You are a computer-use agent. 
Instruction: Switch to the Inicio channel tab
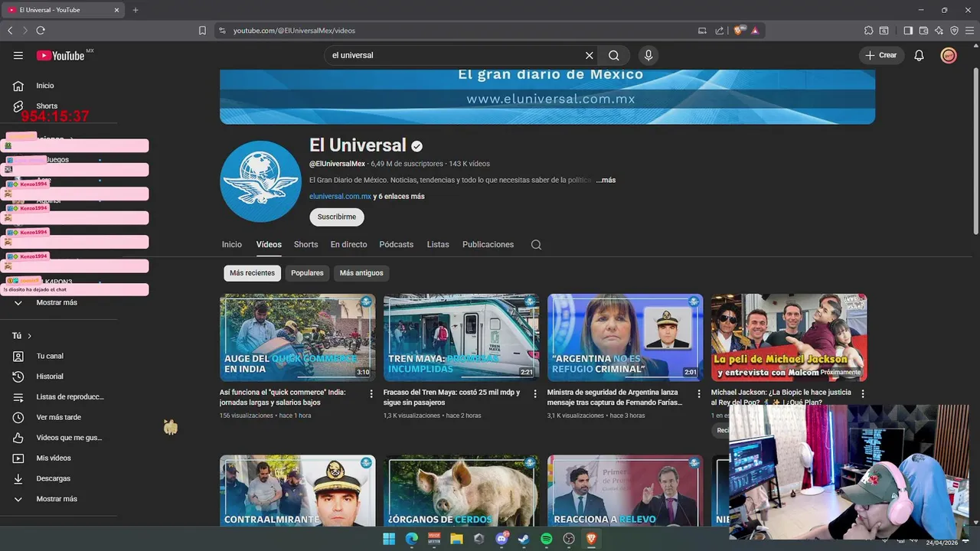(x=232, y=245)
